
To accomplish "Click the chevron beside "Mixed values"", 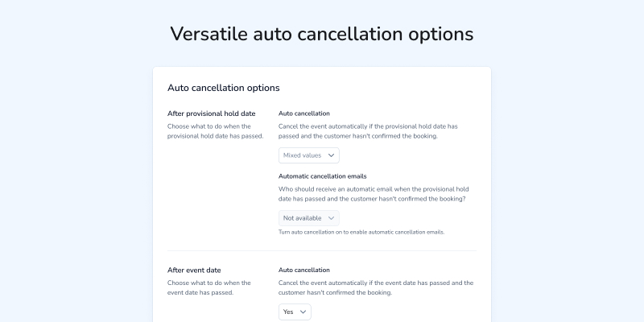I will tap(331, 155).
